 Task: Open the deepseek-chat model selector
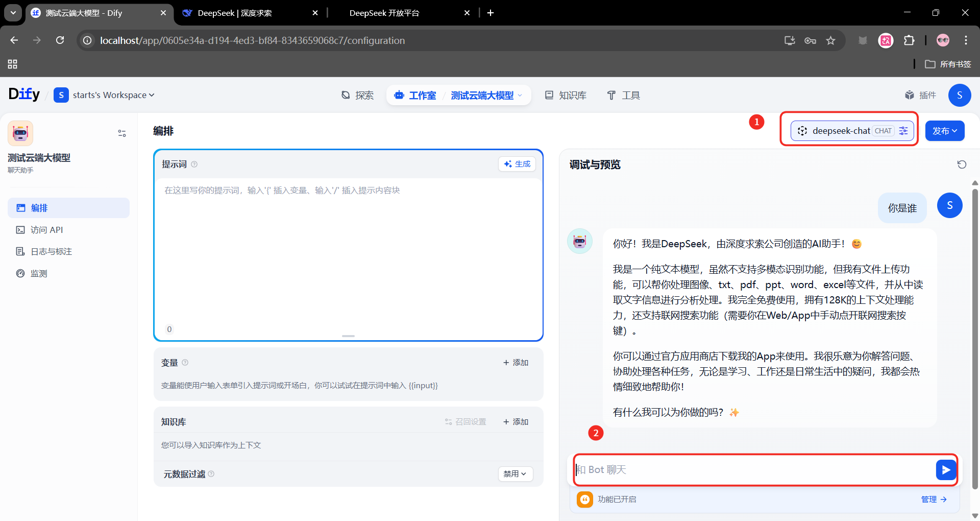(841, 131)
